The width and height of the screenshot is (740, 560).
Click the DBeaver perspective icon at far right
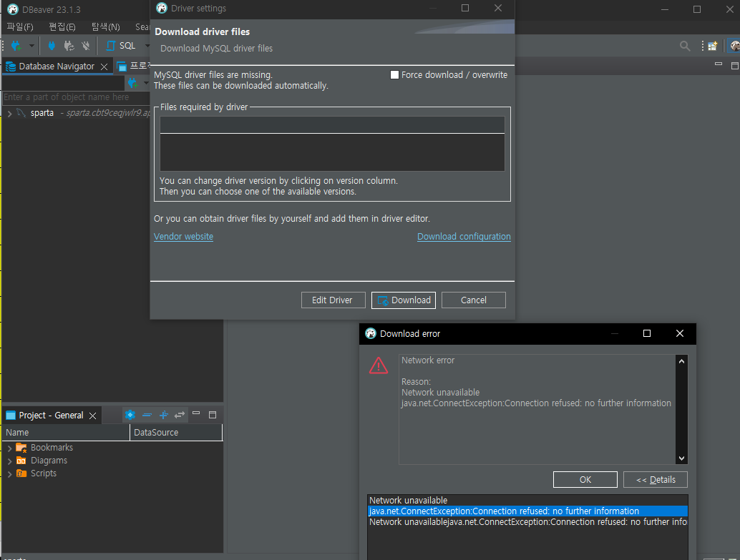click(x=734, y=46)
